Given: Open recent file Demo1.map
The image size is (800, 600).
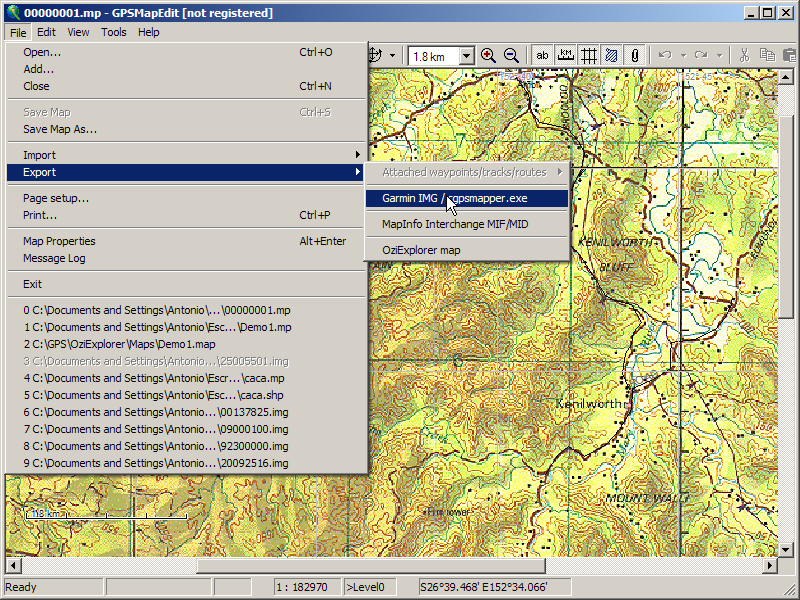Looking at the screenshot, I should point(120,344).
